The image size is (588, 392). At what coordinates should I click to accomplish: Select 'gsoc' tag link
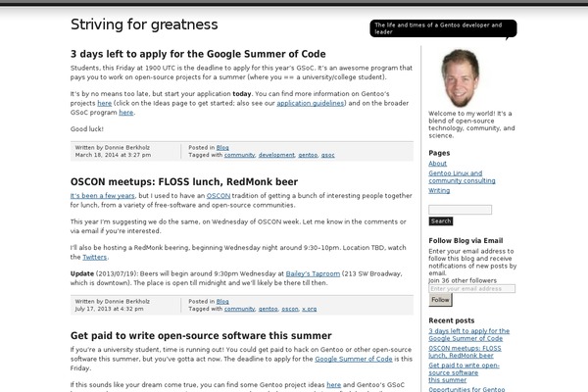coord(327,155)
